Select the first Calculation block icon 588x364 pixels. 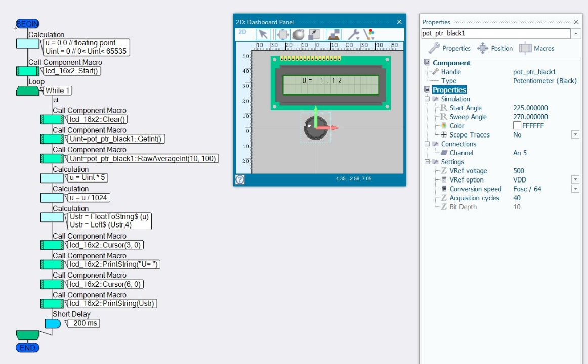pos(27,44)
